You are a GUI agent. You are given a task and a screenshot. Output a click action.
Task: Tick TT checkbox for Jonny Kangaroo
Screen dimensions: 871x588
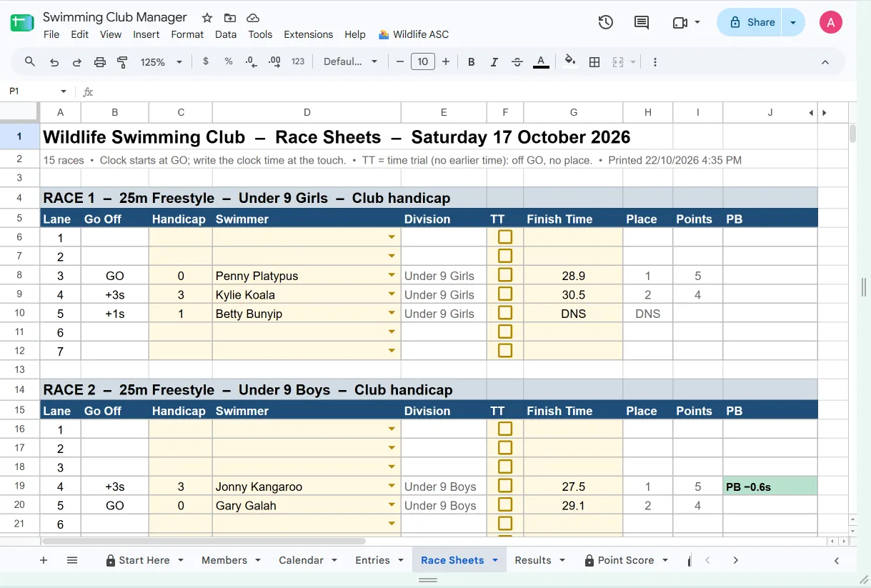(x=505, y=486)
